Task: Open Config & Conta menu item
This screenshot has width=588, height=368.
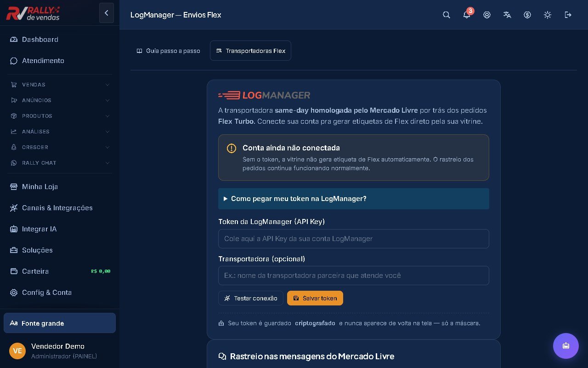Action: pos(60,293)
